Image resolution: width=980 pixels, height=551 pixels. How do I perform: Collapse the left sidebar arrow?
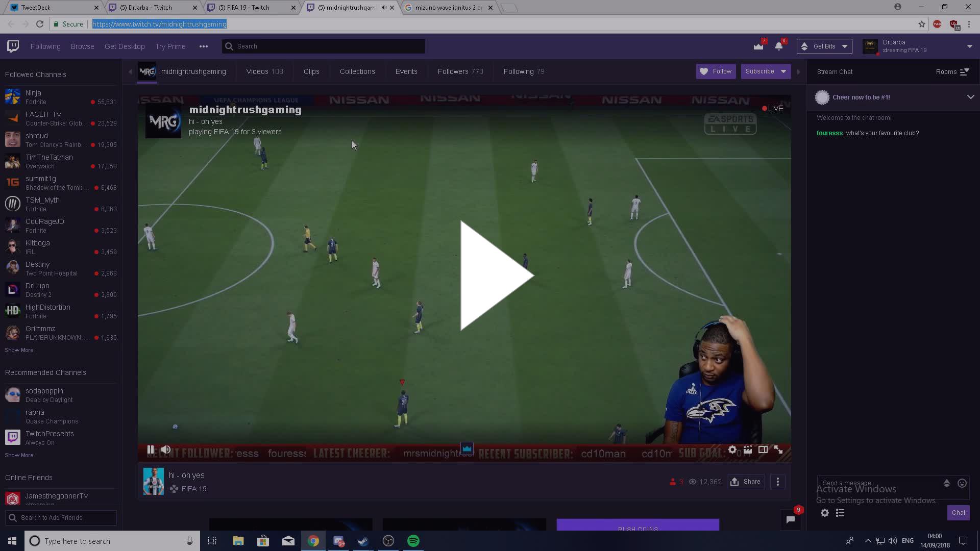[x=130, y=72]
